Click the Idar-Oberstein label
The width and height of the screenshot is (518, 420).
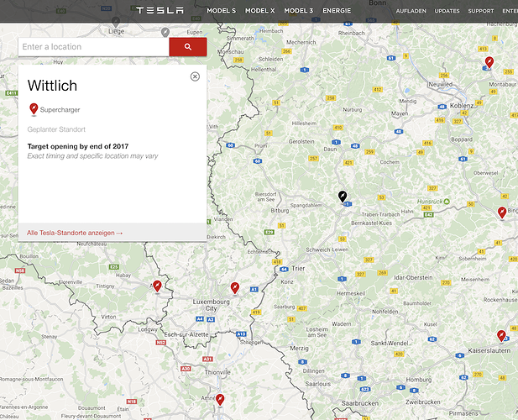click(413, 277)
